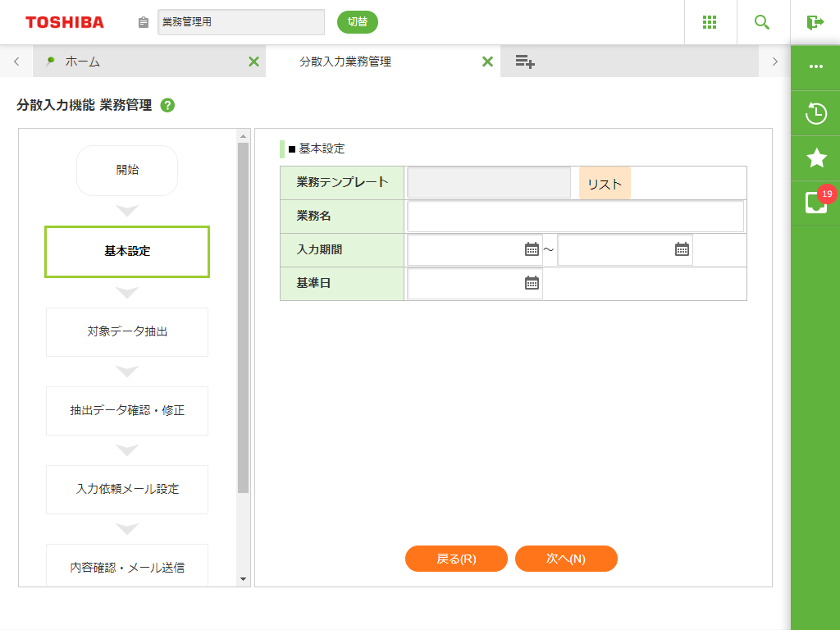Click the add new tab icon
Viewport: 840px width, 630px height.
(x=525, y=62)
